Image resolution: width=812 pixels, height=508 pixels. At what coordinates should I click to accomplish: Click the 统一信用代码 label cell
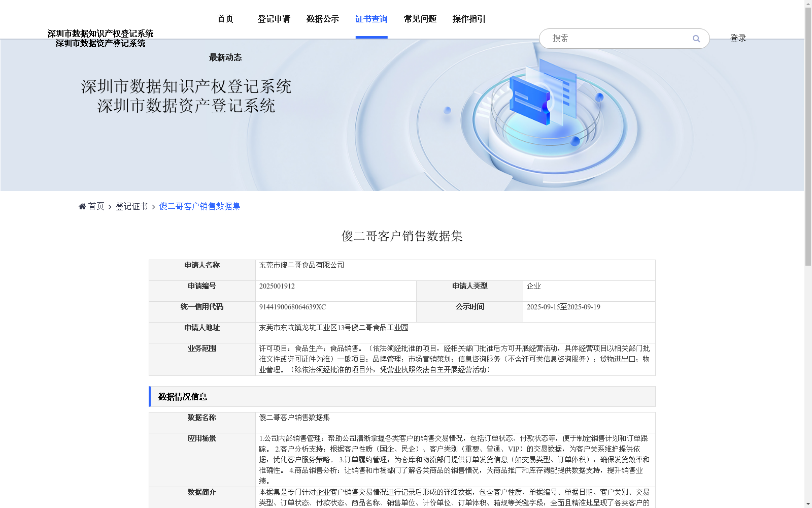(x=202, y=312)
